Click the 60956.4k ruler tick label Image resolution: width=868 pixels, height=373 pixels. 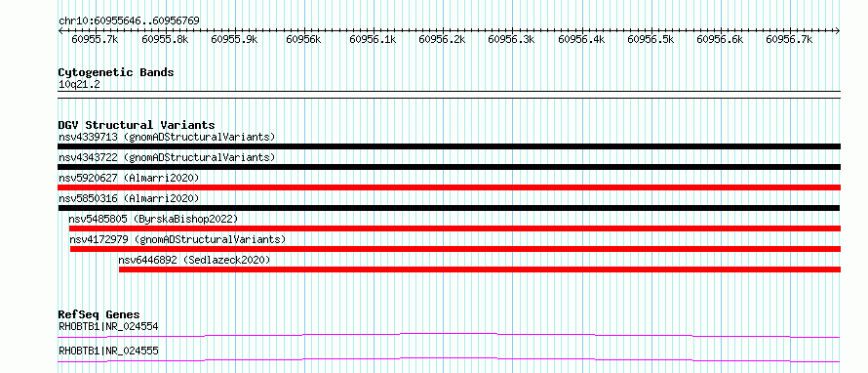click(x=580, y=39)
